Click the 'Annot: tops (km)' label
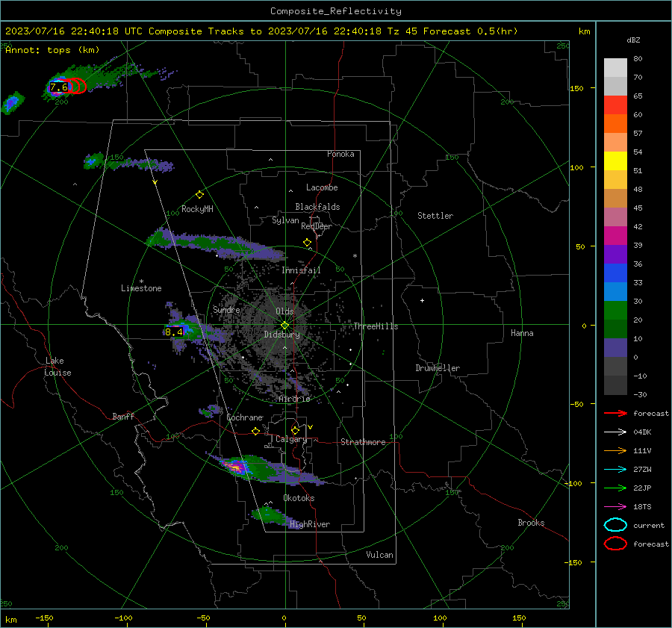 (x=52, y=50)
